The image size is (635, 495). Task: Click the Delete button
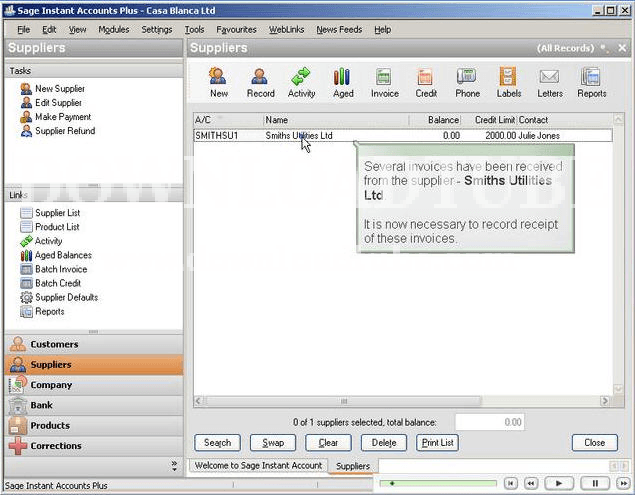[384, 443]
